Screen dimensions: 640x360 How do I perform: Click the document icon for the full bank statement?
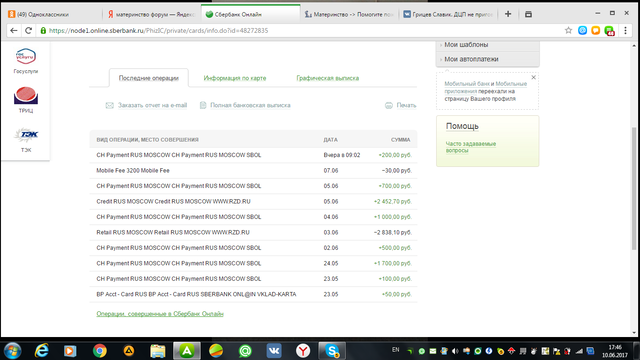point(203,105)
